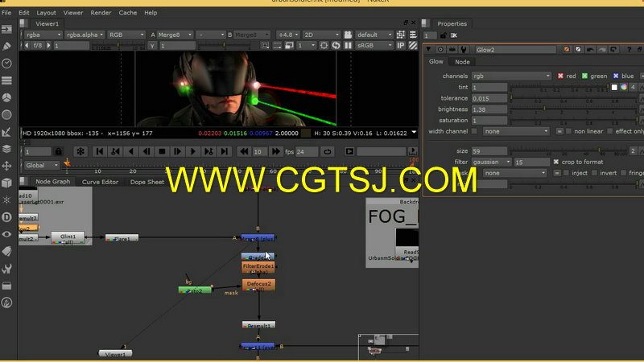Toggle the width channel checkbox
The image size is (644, 362).
click(x=474, y=131)
